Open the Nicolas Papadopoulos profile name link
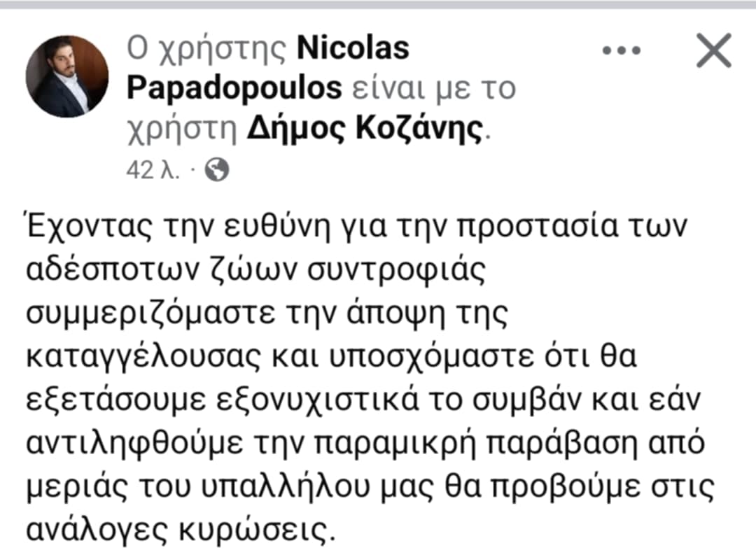Image resolution: width=756 pixels, height=557 pixels. click(267, 68)
